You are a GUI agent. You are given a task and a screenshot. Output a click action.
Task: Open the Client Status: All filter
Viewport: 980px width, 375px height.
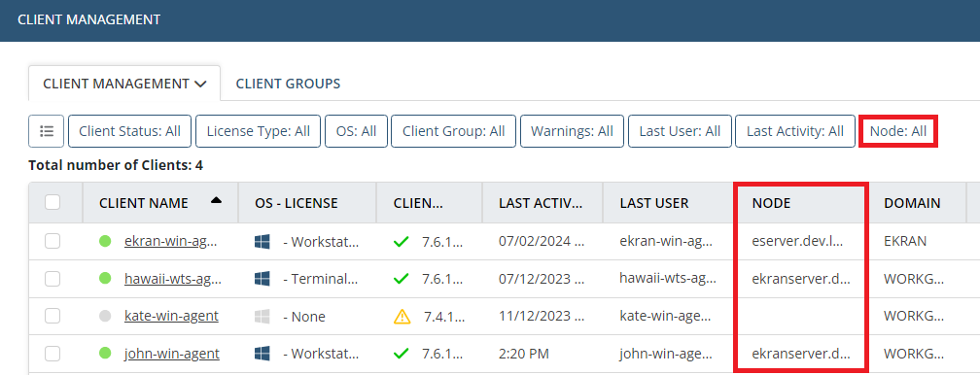pos(130,131)
